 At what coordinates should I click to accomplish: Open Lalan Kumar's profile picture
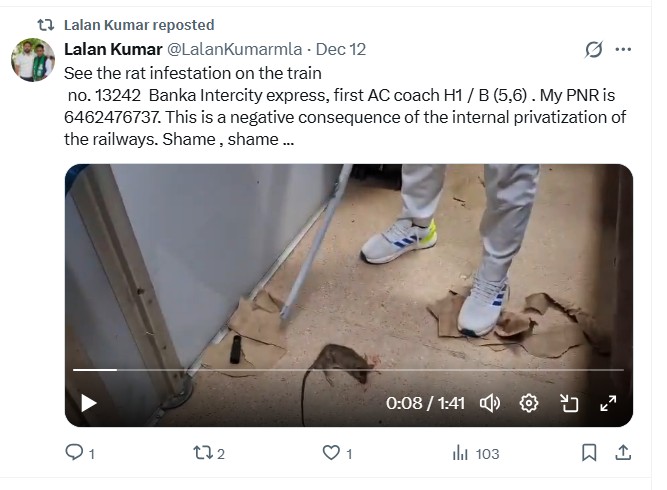point(33,60)
